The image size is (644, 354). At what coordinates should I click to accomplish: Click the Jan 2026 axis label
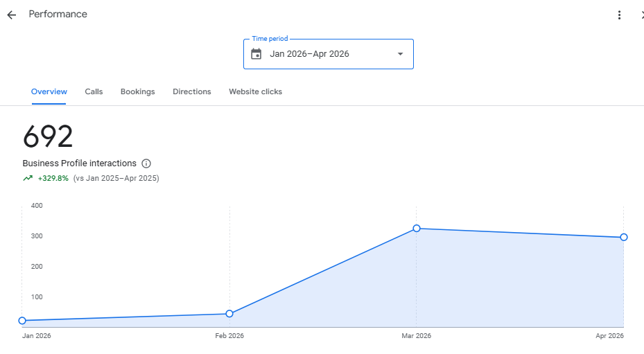click(x=37, y=336)
